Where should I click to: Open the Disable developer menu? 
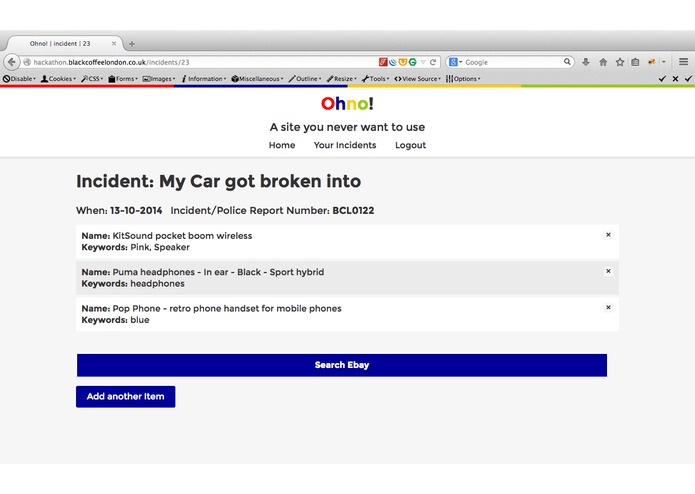(19, 79)
